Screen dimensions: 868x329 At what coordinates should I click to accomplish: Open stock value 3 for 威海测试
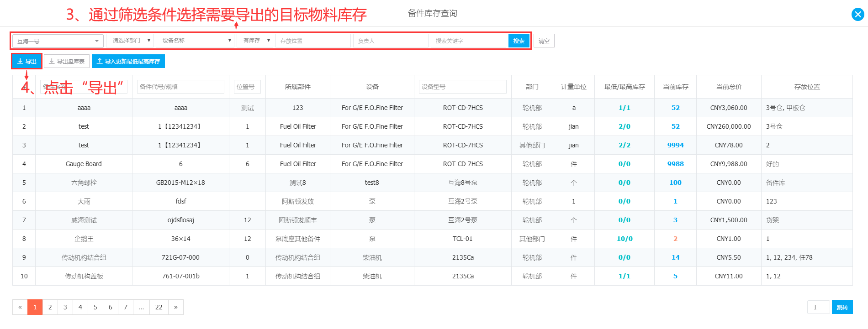pos(675,220)
